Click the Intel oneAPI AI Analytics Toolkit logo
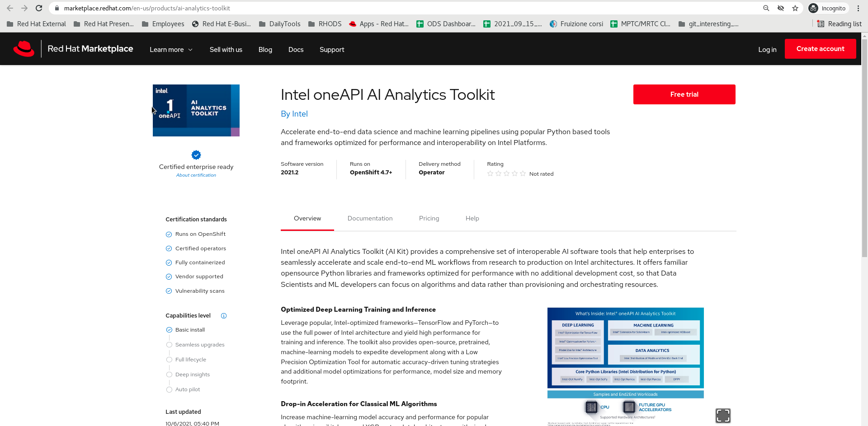The width and height of the screenshot is (868, 426). [x=196, y=110]
